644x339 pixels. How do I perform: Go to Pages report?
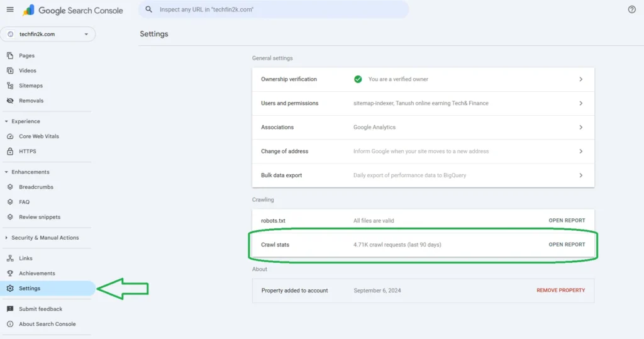[26, 55]
